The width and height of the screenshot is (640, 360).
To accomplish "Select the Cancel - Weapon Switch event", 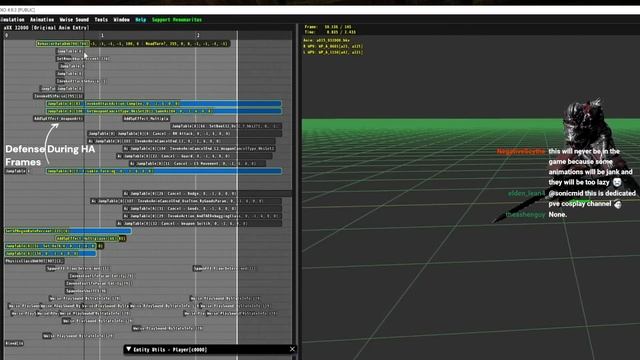I will coord(199,223).
